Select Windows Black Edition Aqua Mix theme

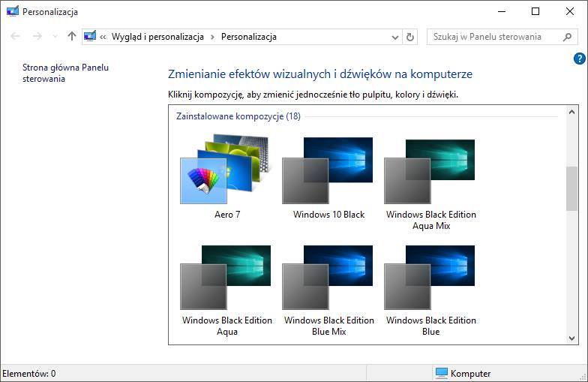[429, 172]
